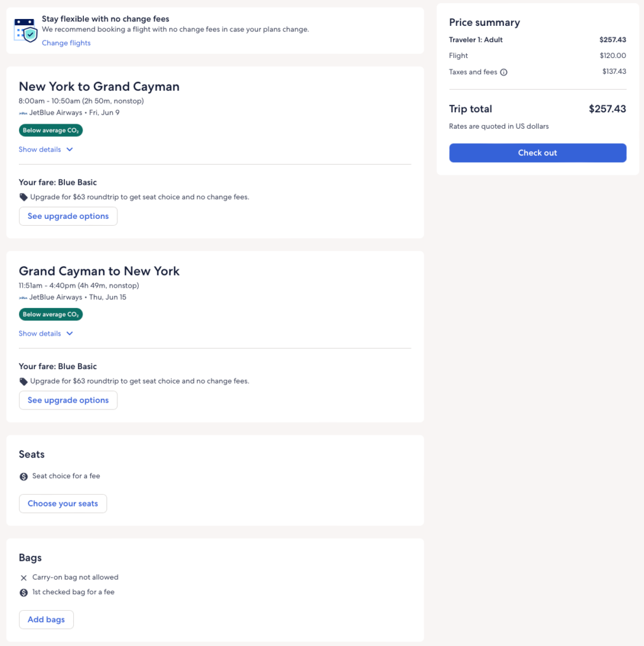Click the dollar icon beside Seat choice for a fee

(x=24, y=476)
